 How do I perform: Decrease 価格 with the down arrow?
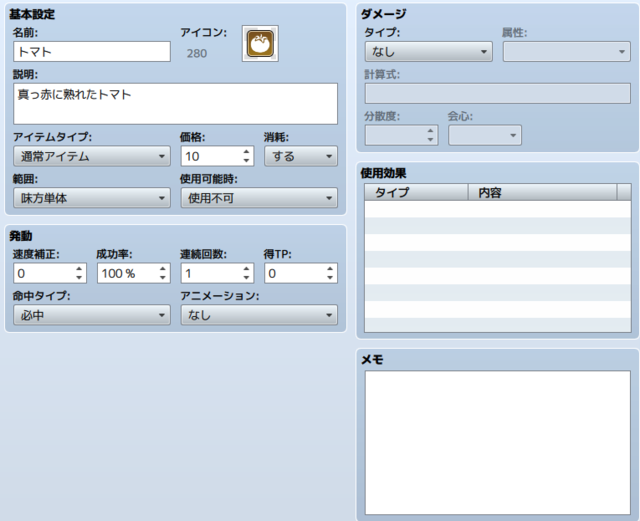246,160
